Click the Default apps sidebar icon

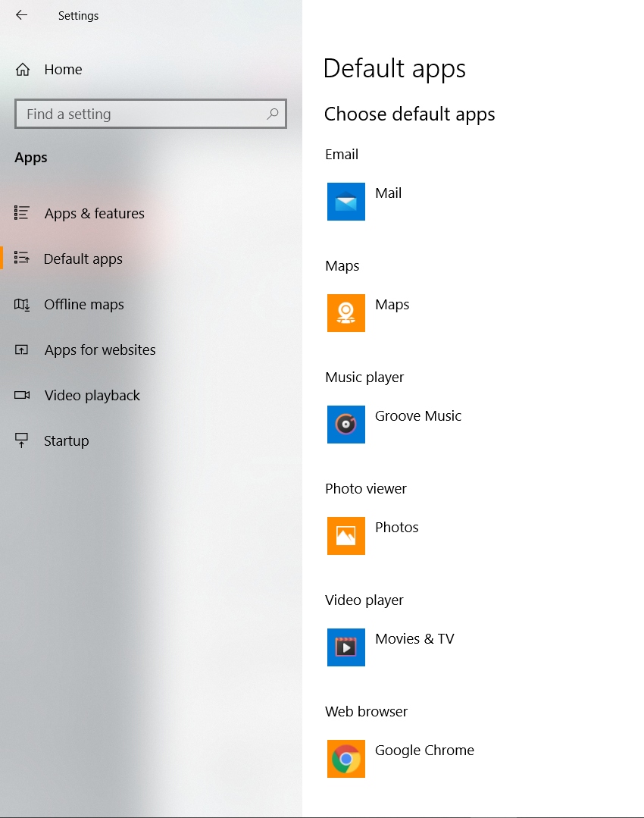coord(21,259)
